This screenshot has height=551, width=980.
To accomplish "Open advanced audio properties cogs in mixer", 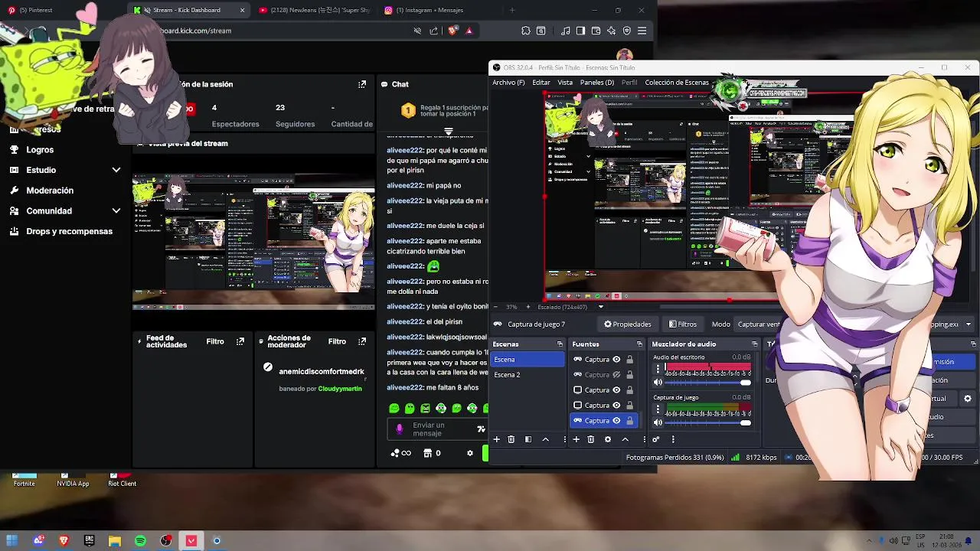I will (x=655, y=439).
